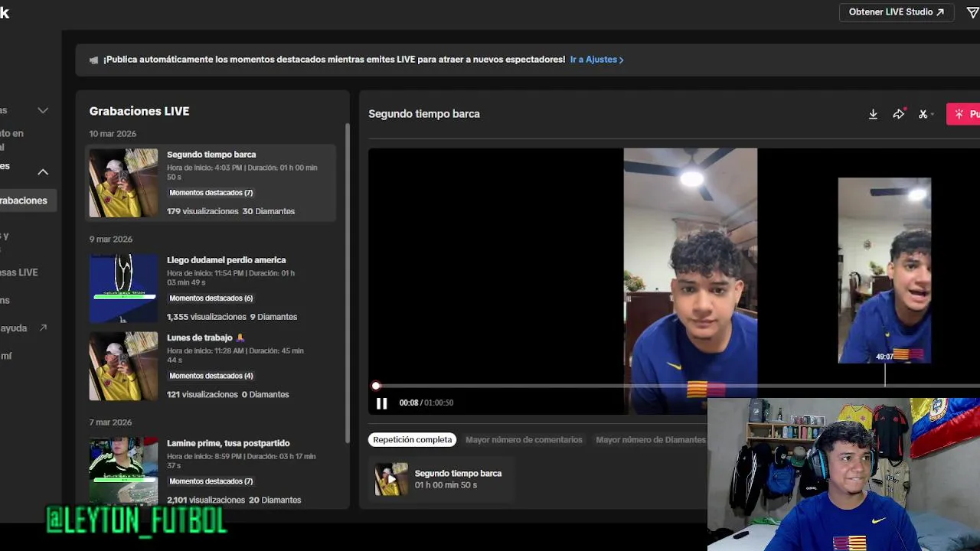Click the 2,101 visualizaciones text
980x551 pixels.
[x=206, y=500]
